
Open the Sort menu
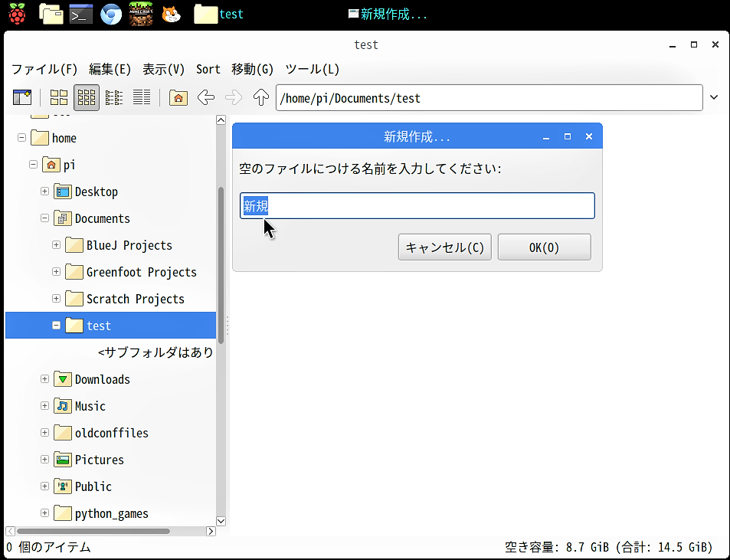[x=208, y=70]
